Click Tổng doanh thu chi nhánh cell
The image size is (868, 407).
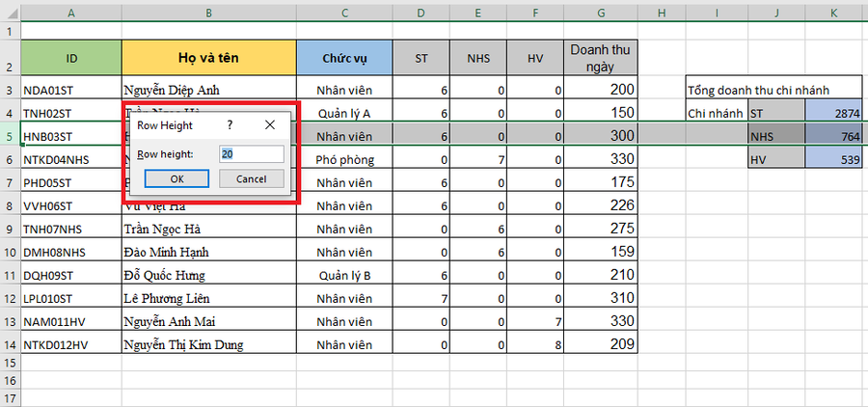coord(773,90)
